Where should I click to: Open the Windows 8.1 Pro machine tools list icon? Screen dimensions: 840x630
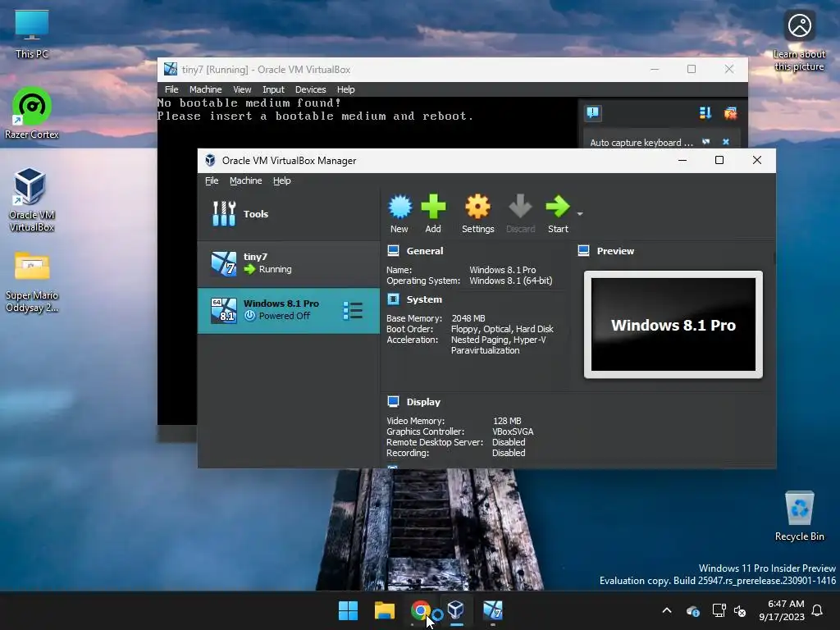click(x=353, y=311)
